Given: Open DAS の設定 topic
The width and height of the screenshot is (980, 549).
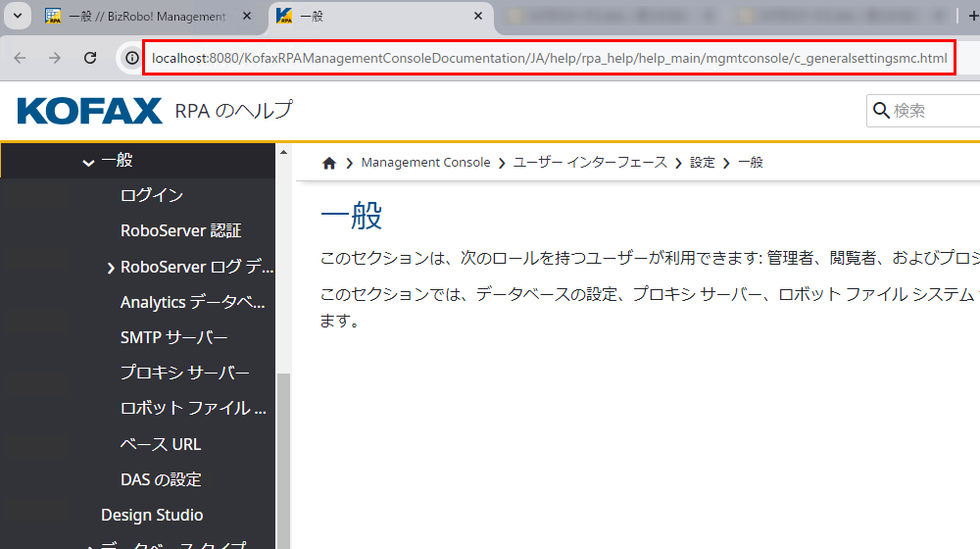Looking at the screenshot, I should coord(161,479).
